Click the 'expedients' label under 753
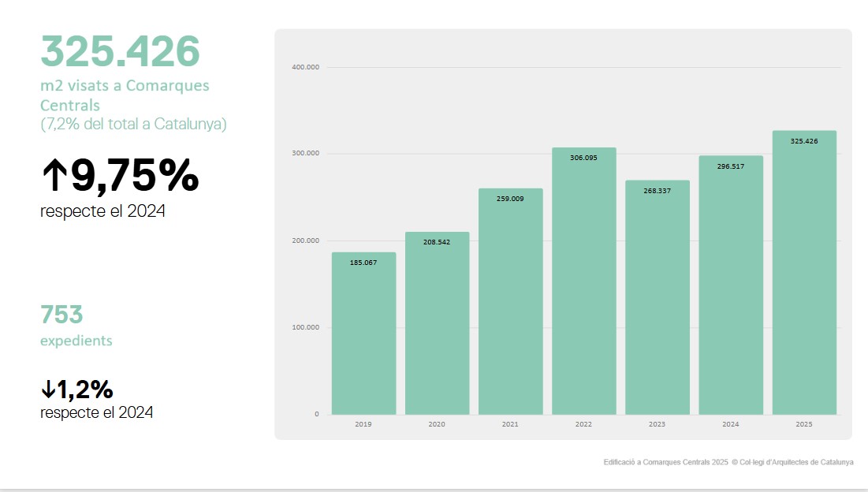This screenshot has height=492, width=868. [76, 341]
